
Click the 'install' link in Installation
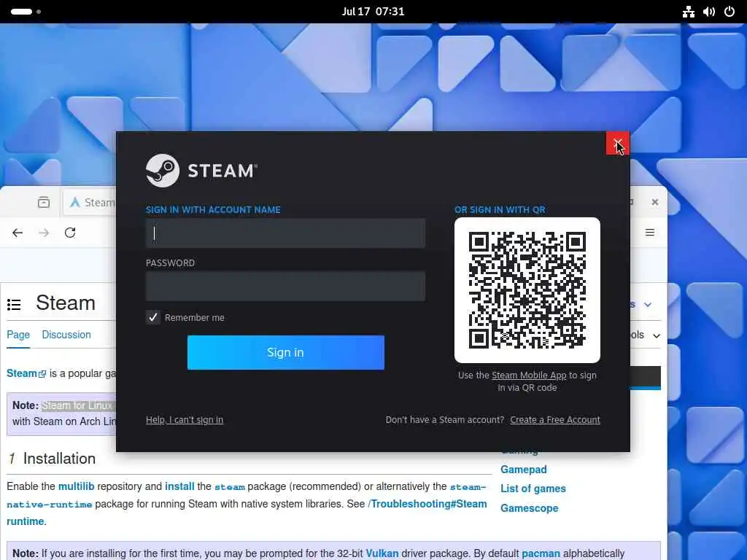[x=179, y=486]
